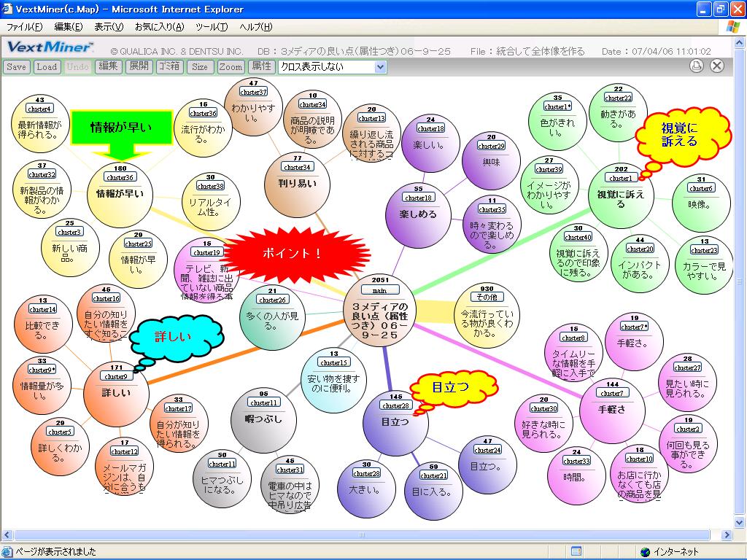
Task: Select the 手軽さ cluster7 node with 144
Action: 612,411
